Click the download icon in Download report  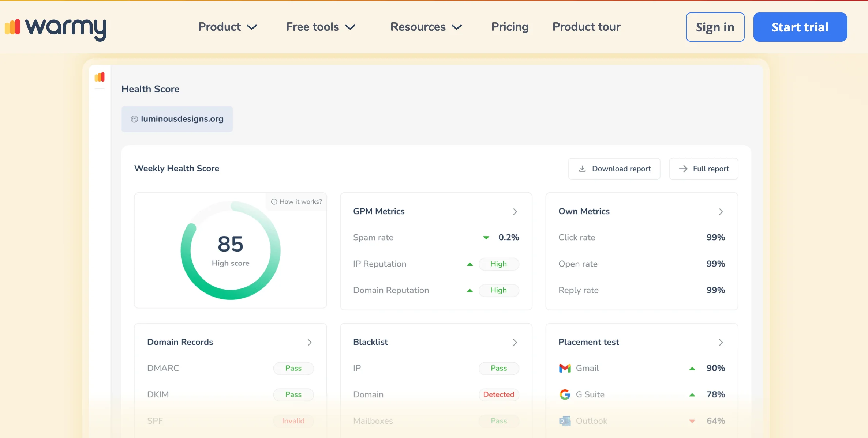tap(582, 169)
